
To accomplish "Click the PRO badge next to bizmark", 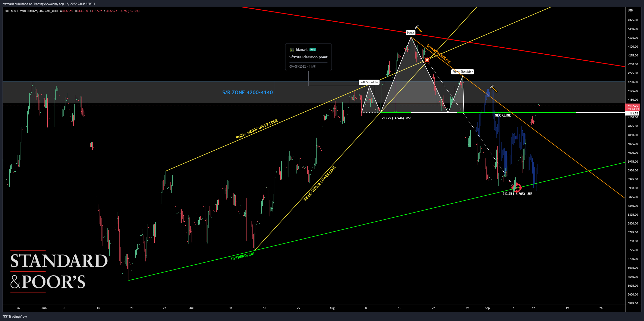I will [x=313, y=50].
